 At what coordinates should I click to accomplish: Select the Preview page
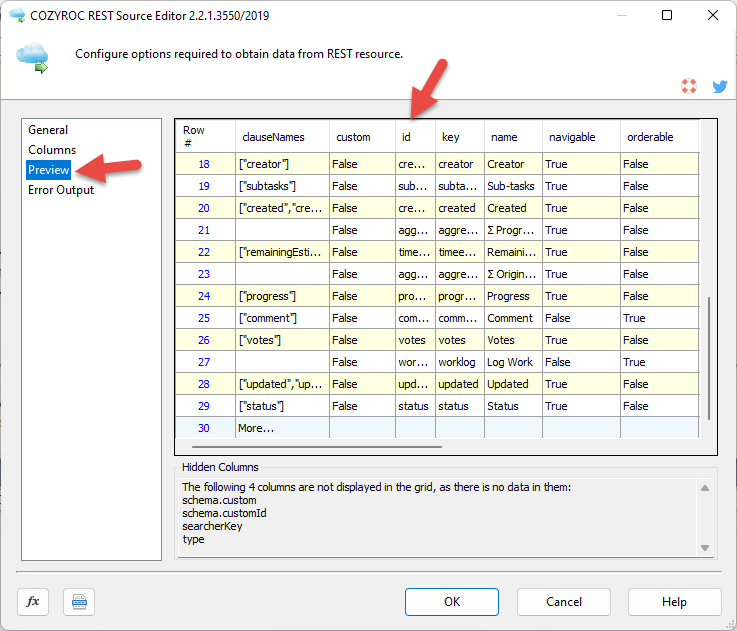click(x=48, y=170)
